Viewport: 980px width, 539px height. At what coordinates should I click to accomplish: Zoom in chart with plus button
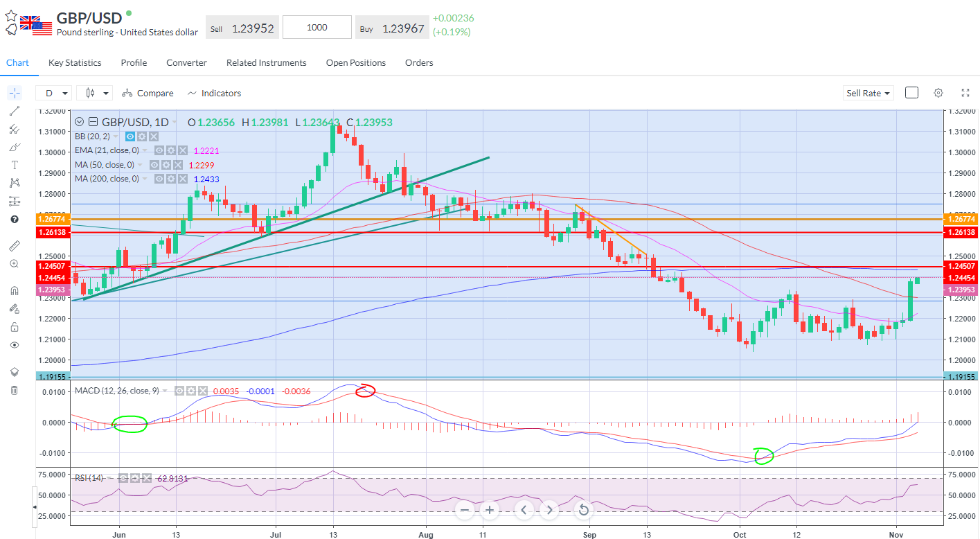(x=490, y=510)
